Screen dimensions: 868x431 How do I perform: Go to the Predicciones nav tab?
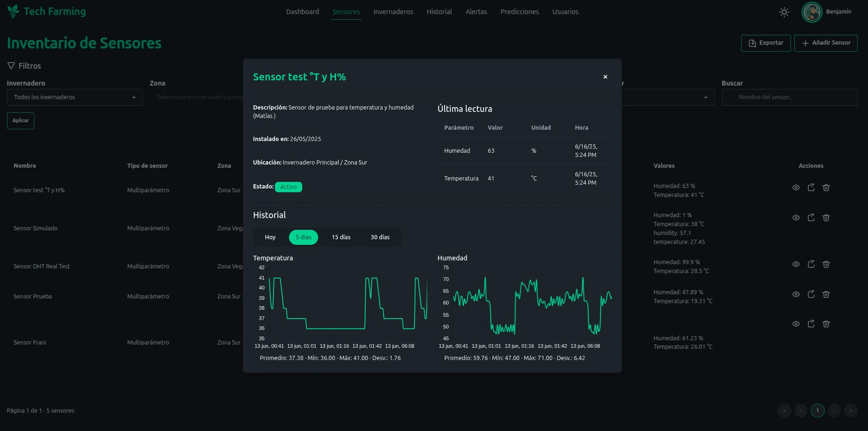point(519,12)
